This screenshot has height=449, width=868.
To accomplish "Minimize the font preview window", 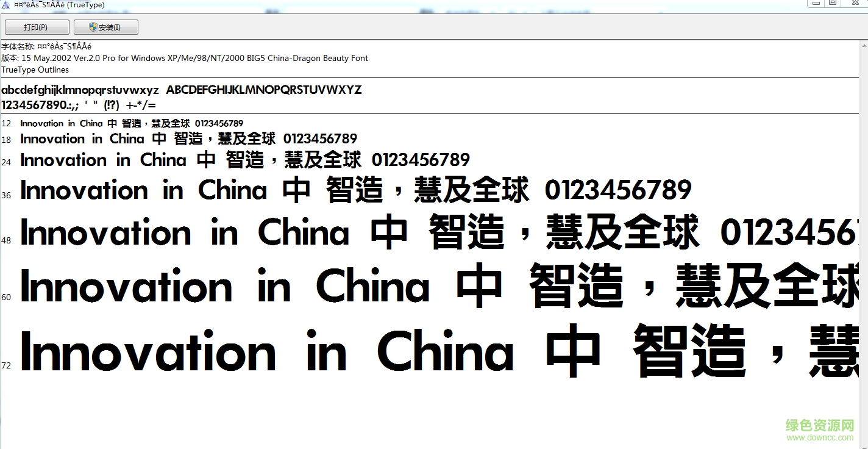I will pos(816,3).
